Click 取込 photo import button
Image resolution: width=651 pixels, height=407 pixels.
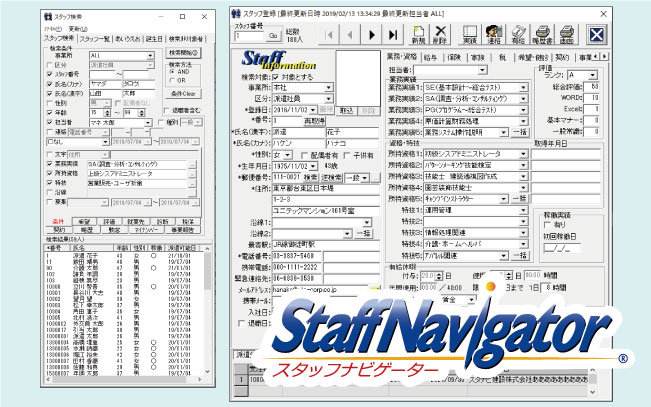tap(346, 110)
